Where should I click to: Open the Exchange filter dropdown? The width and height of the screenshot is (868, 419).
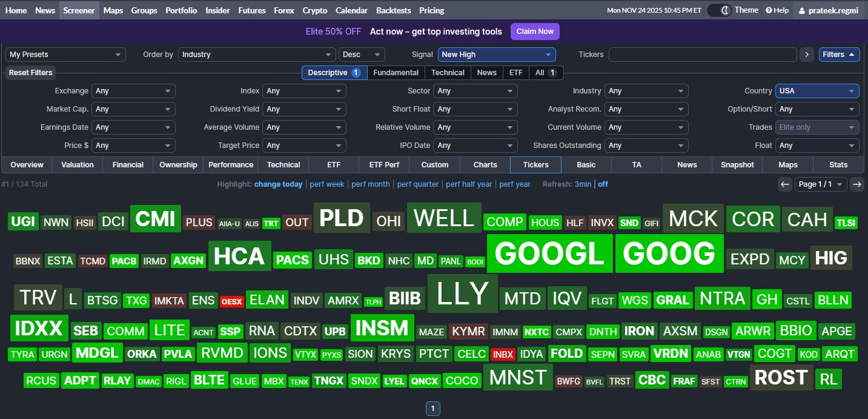133,91
